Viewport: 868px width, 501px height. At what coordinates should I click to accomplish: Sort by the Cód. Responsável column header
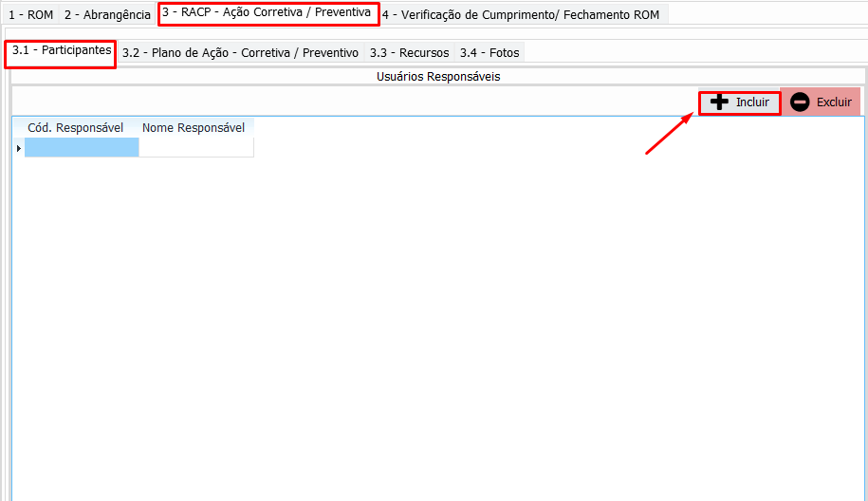76,128
